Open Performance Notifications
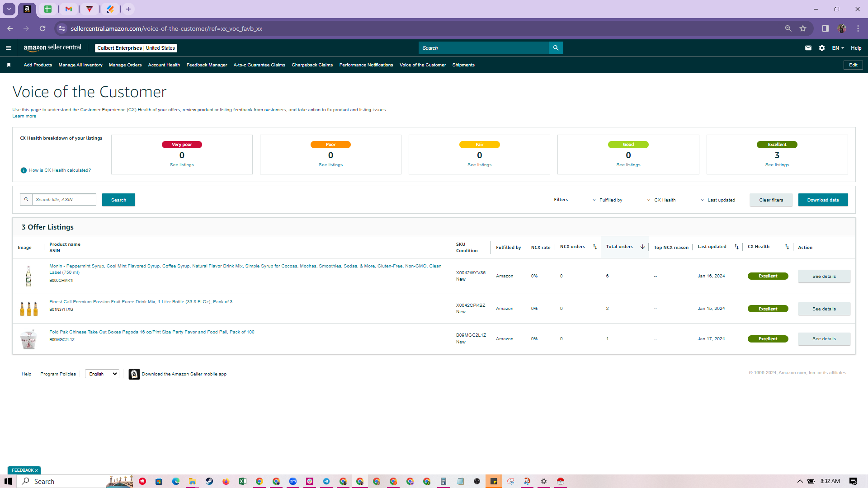The width and height of the screenshot is (868, 488). coord(366,65)
